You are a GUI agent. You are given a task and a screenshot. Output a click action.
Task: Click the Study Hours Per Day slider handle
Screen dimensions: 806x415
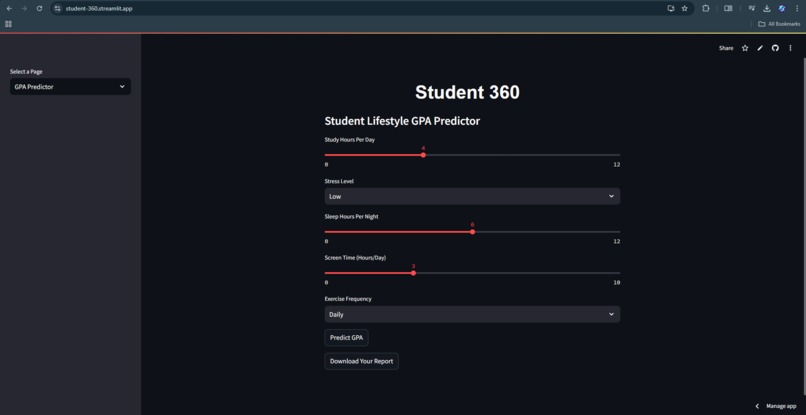[x=423, y=155]
